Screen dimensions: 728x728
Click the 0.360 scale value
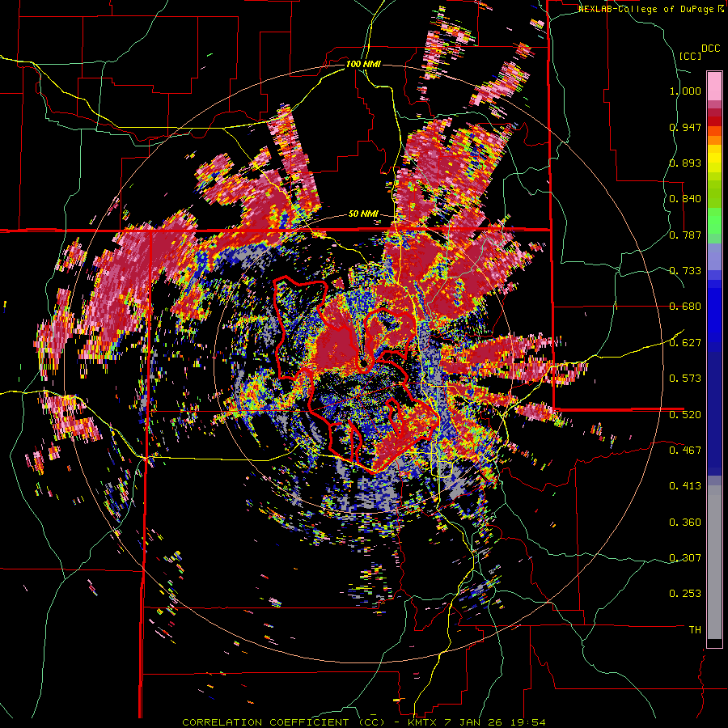pyautogui.click(x=685, y=523)
